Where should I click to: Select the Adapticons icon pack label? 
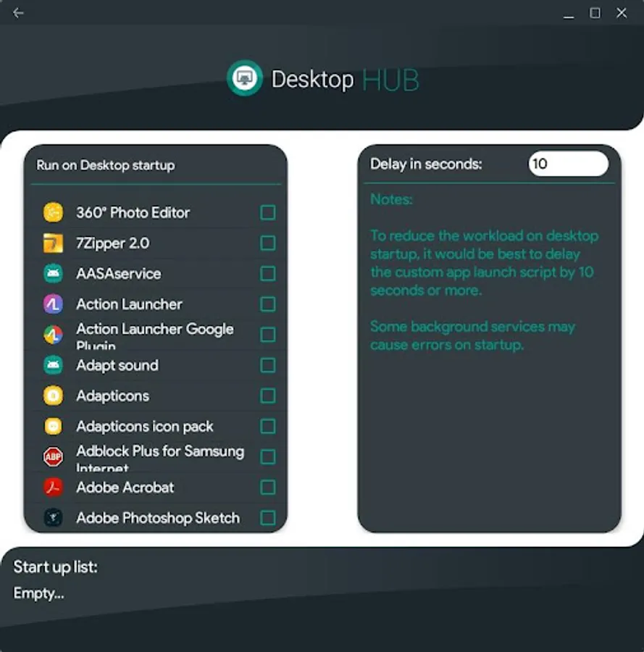coord(145,426)
